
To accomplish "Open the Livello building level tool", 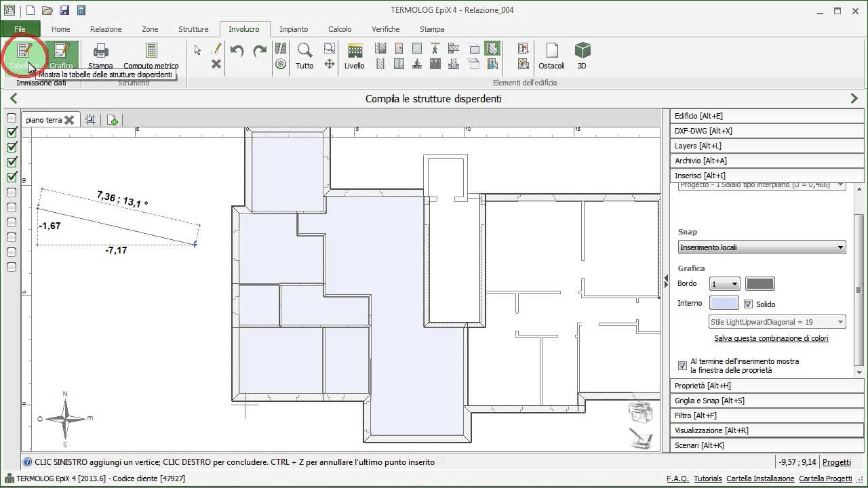I will tap(354, 56).
